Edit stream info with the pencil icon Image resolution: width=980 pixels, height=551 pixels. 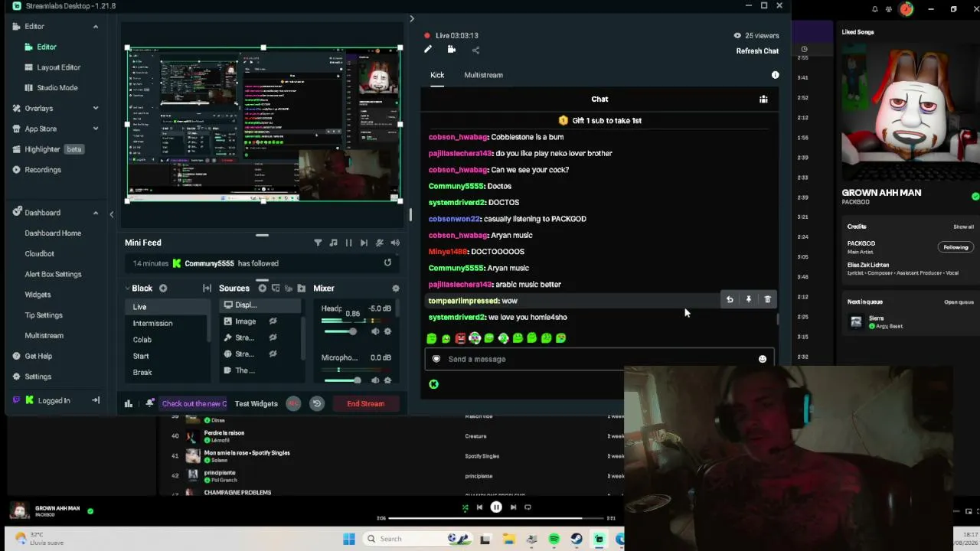point(428,50)
